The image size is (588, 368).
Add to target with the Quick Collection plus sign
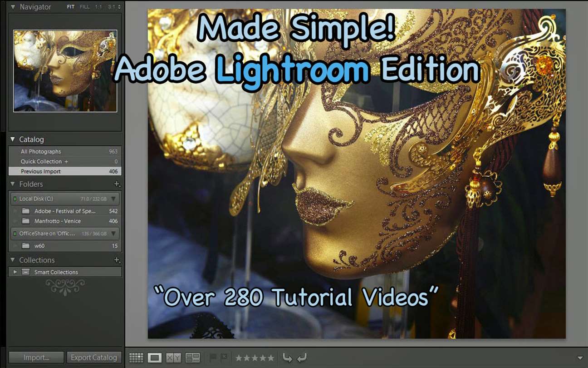[x=66, y=161]
